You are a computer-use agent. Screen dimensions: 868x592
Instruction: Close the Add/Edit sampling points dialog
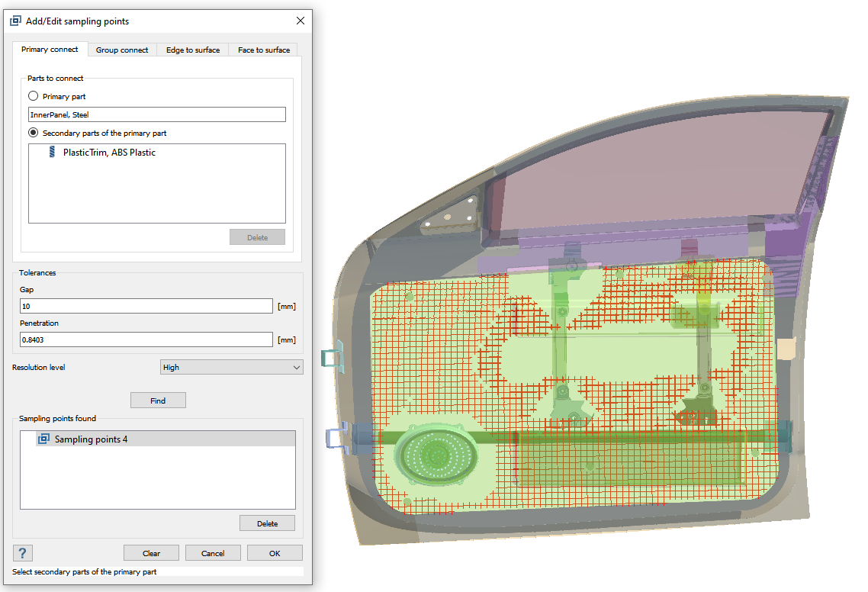pos(301,21)
